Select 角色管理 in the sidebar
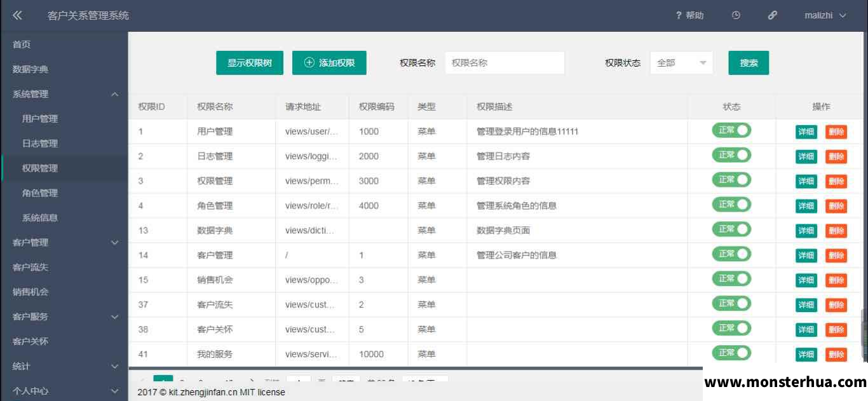The height and width of the screenshot is (401, 868). point(64,193)
